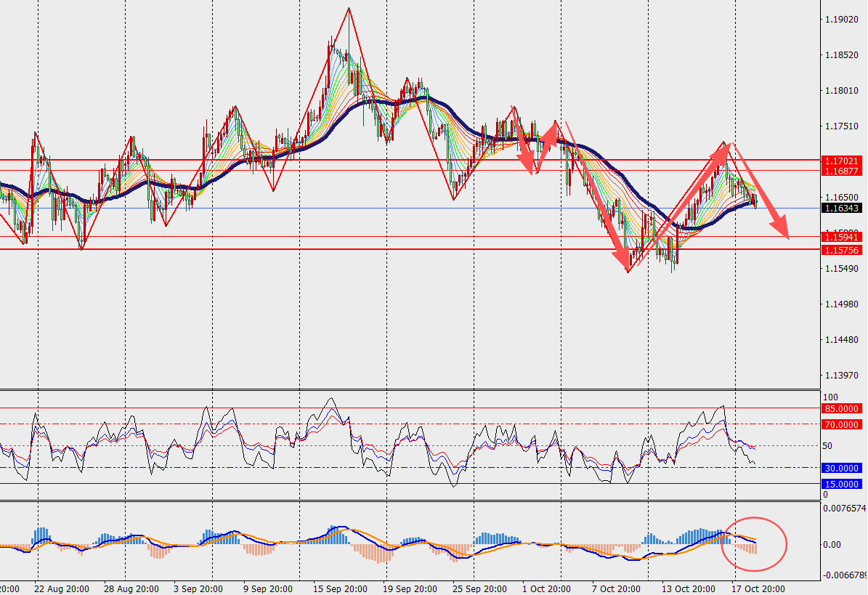Click the 22 Aug 20:00 date label

(61, 588)
